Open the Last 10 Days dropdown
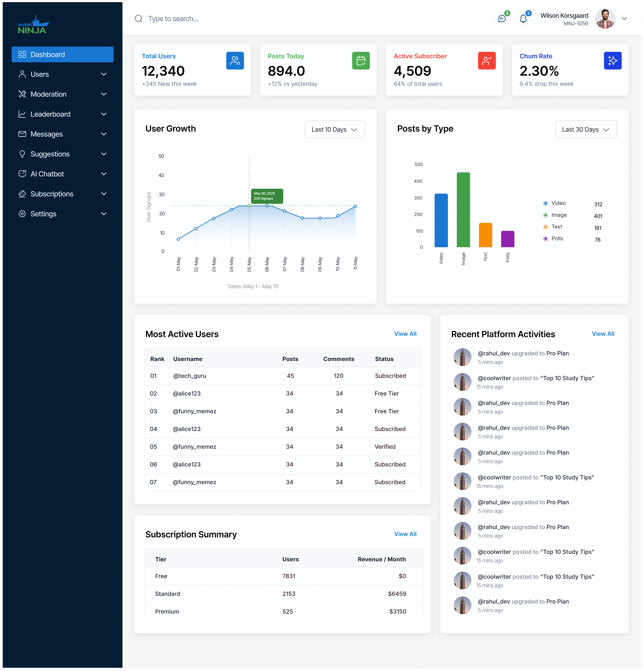 pyautogui.click(x=335, y=129)
